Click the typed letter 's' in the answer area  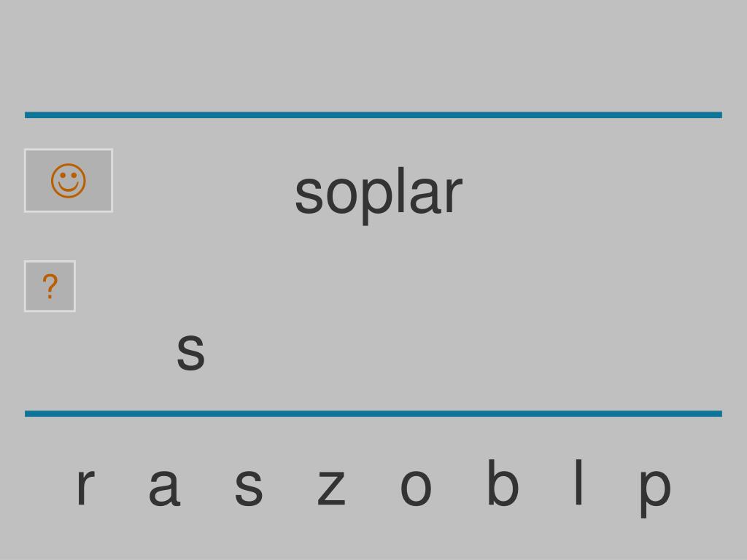coord(190,351)
